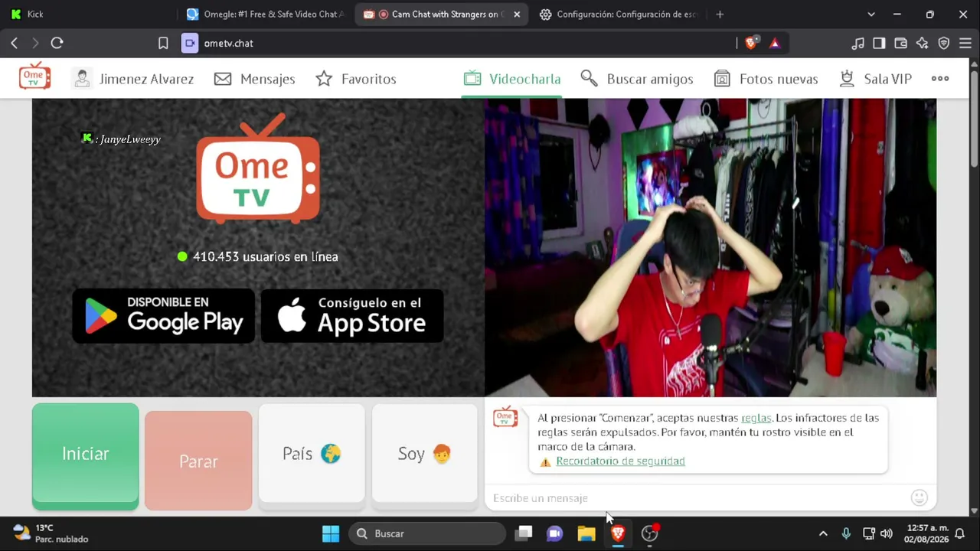Image resolution: width=980 pixels, height=551 pixels.
Task: Click the Brave browser taskbar icon
Action: 618,533
